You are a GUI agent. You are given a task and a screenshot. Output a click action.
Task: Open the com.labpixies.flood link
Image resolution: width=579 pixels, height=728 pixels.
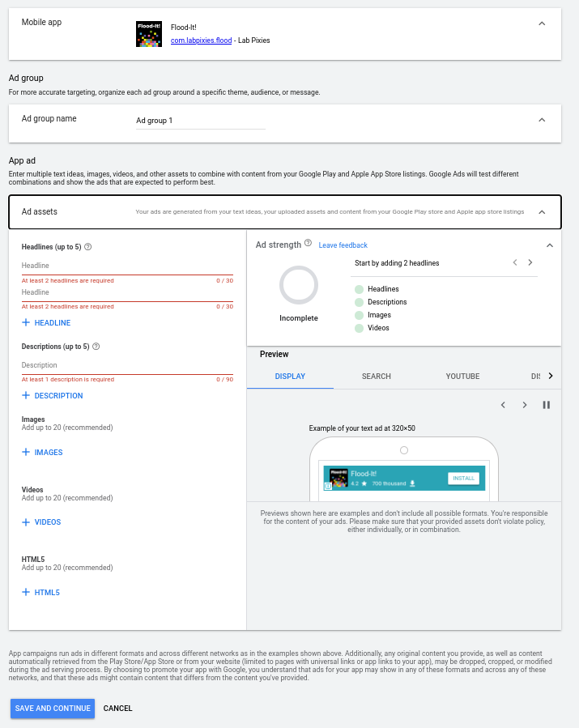coord(201,40)
